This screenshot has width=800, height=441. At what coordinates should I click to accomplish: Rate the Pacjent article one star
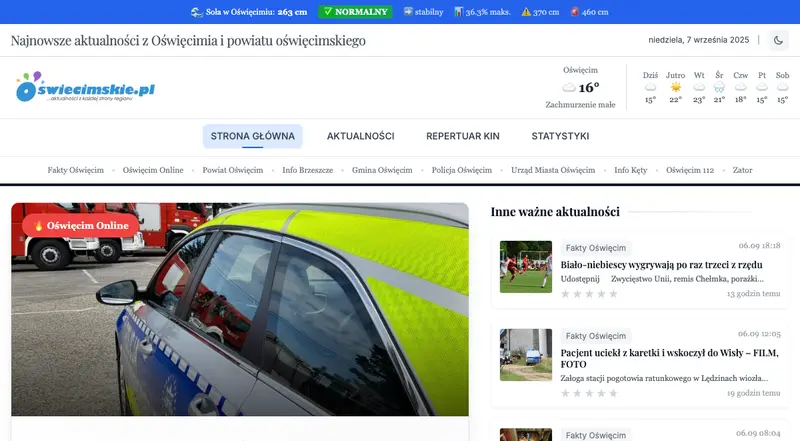(x=565, y=394)
